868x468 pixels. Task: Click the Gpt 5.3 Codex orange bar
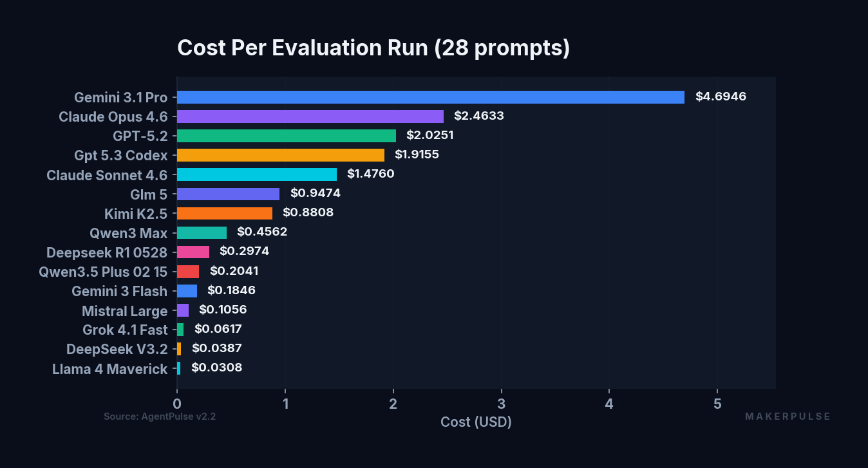(281, 155)
